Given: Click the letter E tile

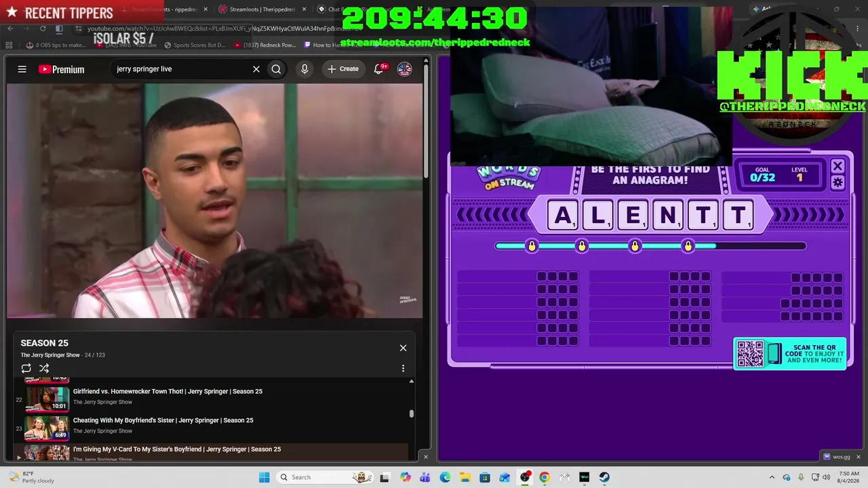Looking at the screenshot, I should coord(633,216).
